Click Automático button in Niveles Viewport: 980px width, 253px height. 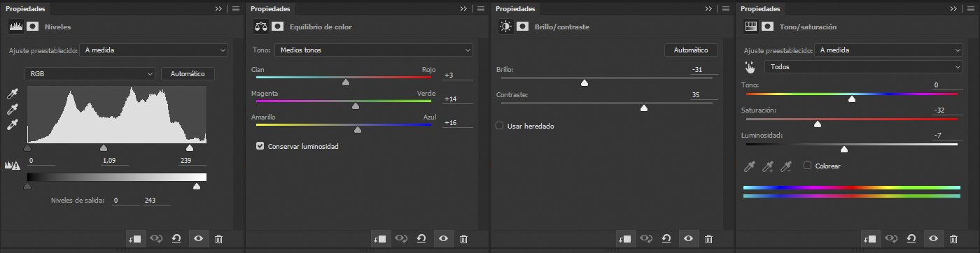pos(188,73)
